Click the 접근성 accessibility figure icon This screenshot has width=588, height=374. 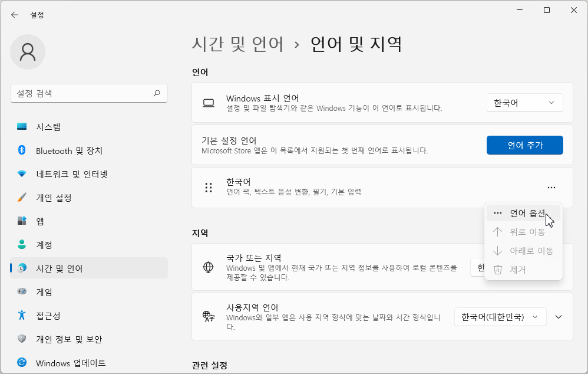[22, 315]
